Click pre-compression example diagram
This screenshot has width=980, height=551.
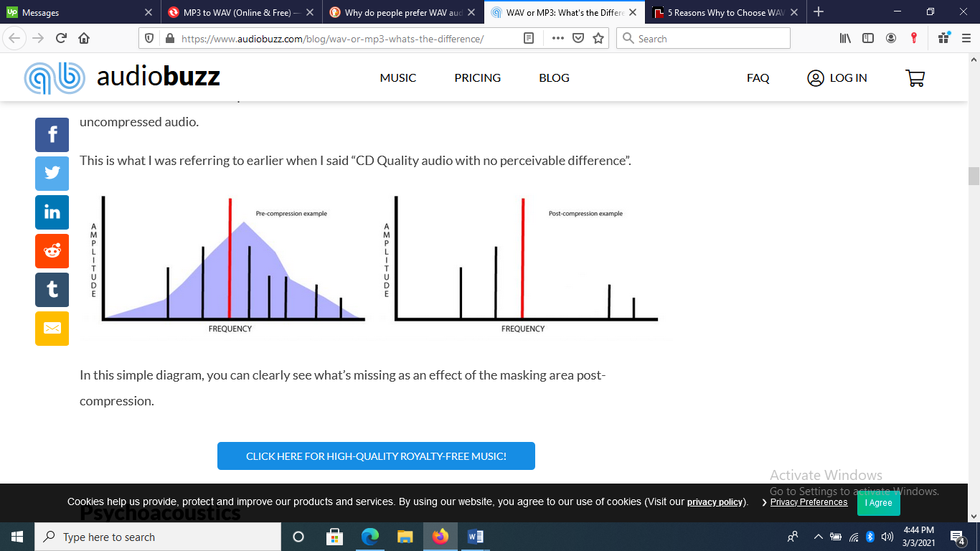pyautogui.click(x=227, y=265)
